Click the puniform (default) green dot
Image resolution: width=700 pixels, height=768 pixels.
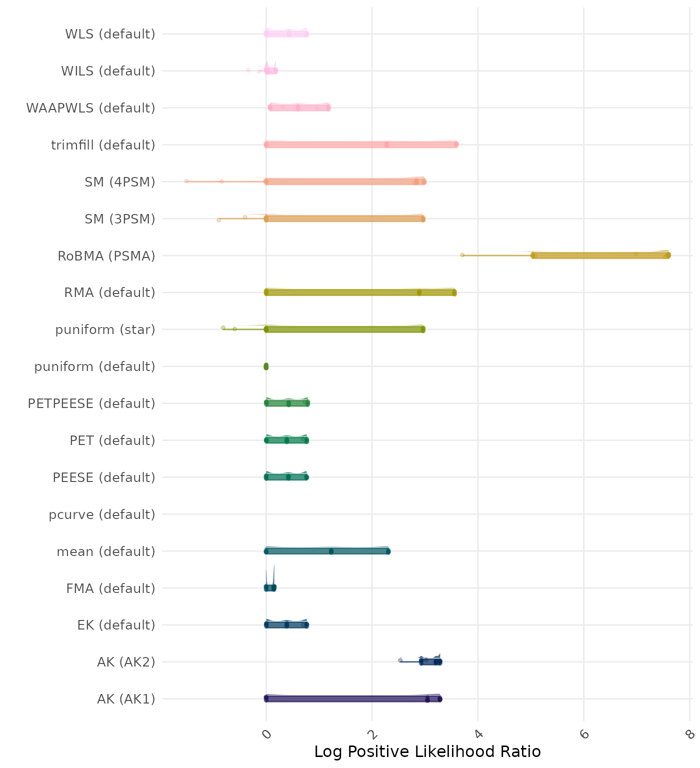click(x=266, y=366)
